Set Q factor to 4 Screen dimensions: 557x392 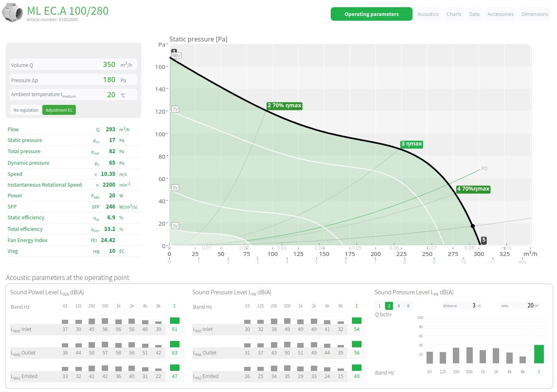[398, 306]
